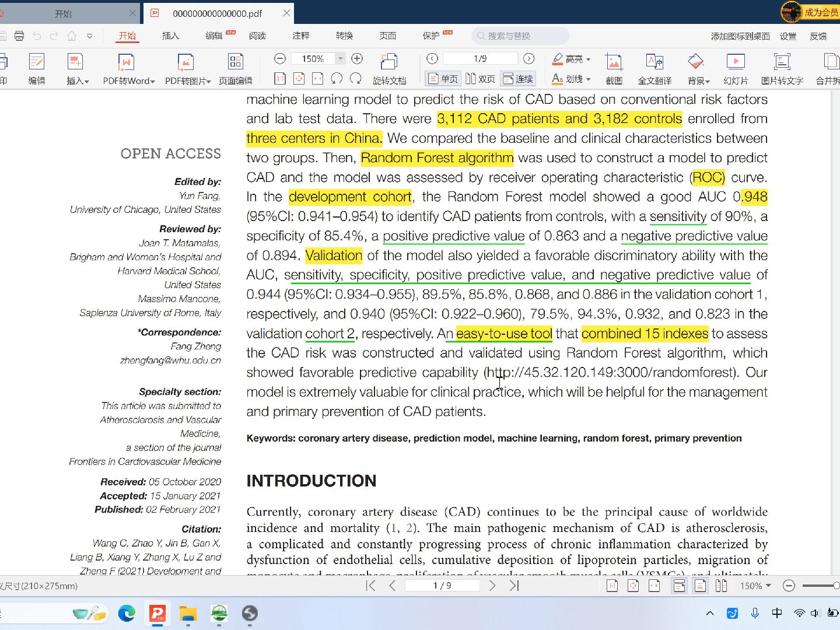840x630 pixels.
Task: Click the home icon in quick access bar
Action: (72, 36)
